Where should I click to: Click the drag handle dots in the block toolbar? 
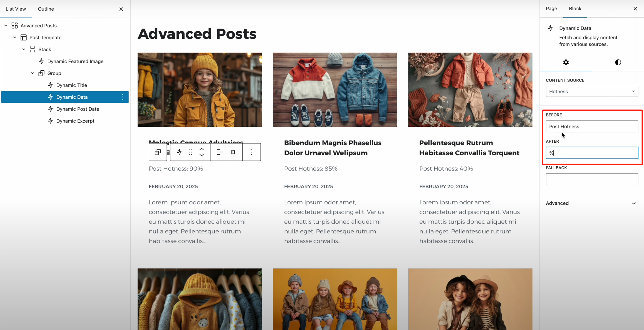coord(190,152)
